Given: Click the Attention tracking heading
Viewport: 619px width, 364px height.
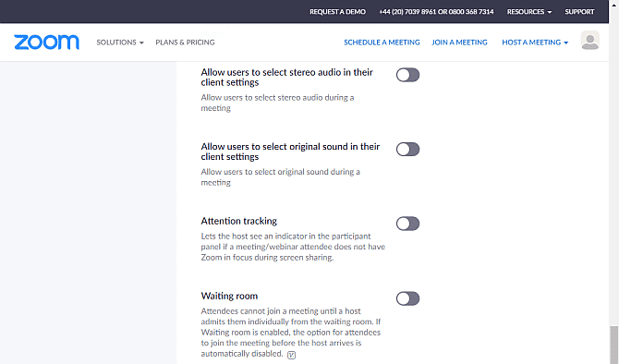Looking at the screenshot, I should (x=239, y=221).
